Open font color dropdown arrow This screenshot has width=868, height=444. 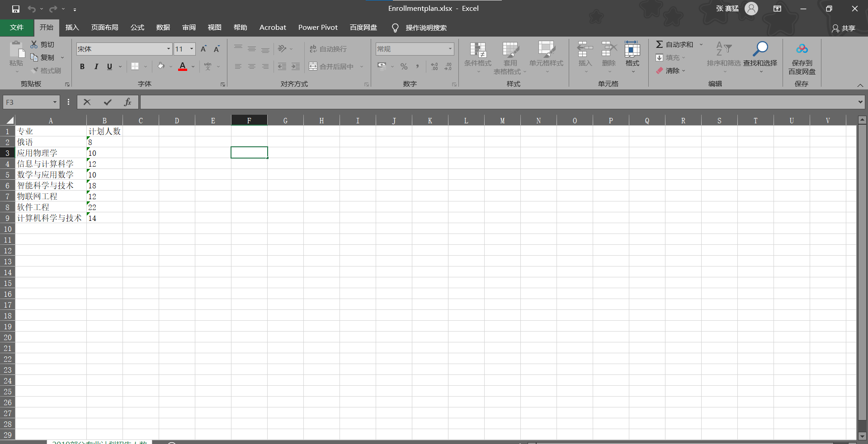193,67
